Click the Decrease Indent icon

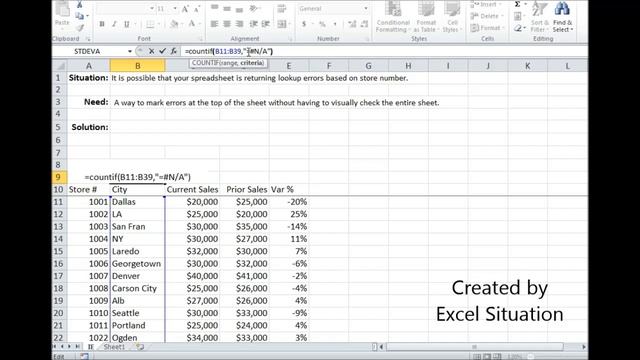[253, 24]
